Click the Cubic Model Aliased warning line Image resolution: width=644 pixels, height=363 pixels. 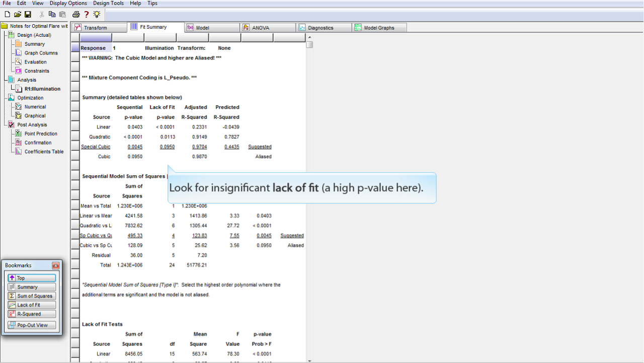(151, 58)
